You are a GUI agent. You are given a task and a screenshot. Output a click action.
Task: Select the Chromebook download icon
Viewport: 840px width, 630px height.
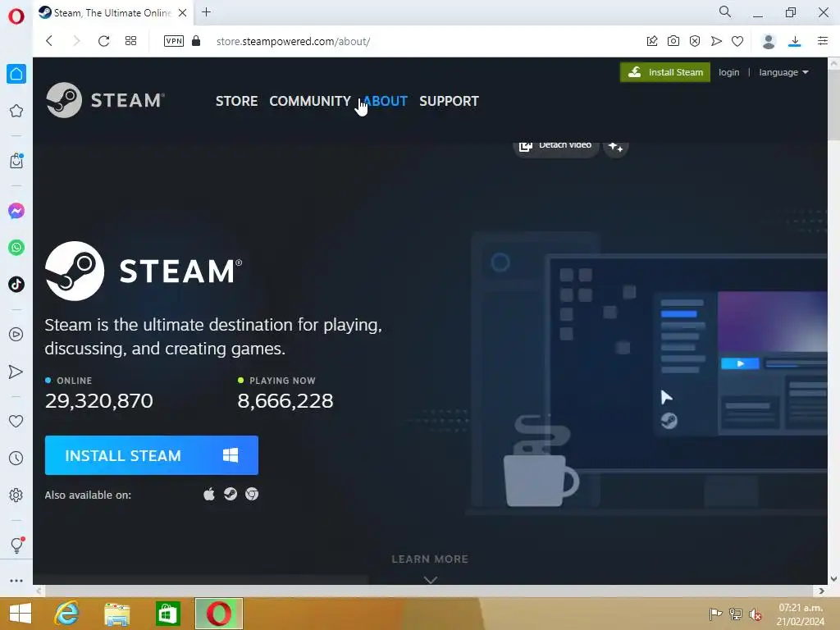[252, 494]
